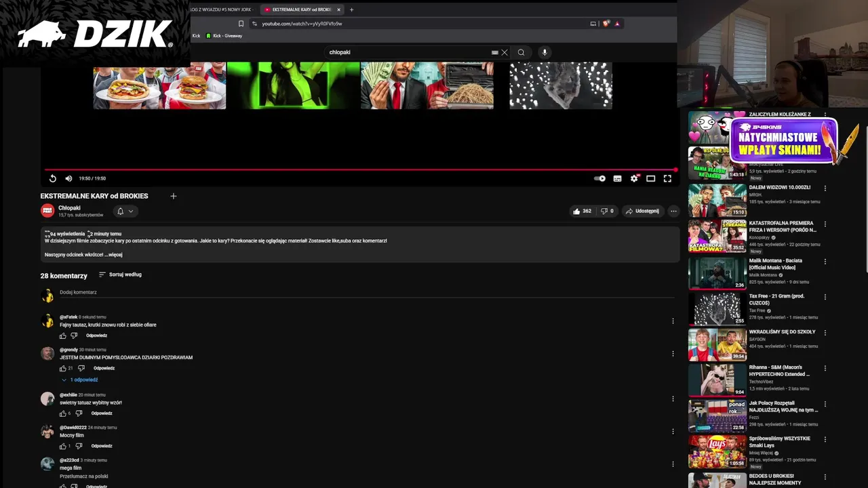Image resolution: width=868 pixels, height=488 pixels.
Task: Click the Brave Shields lion icon
Action: click(606, 24)
